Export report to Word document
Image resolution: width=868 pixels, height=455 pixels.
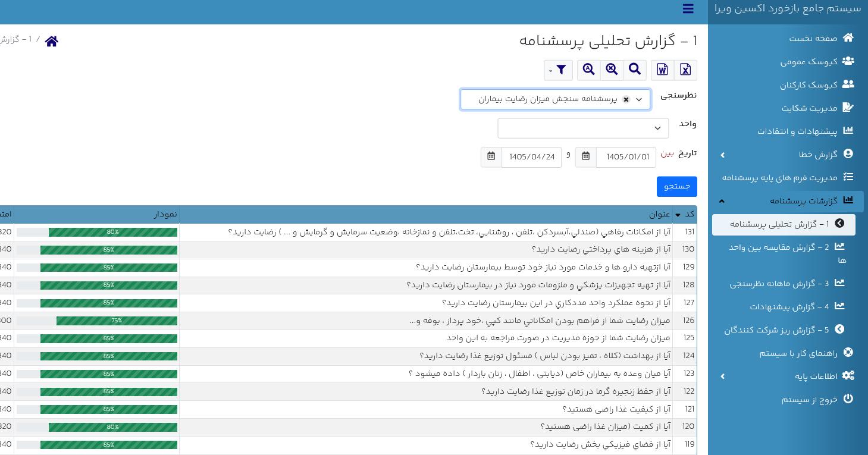662,70
